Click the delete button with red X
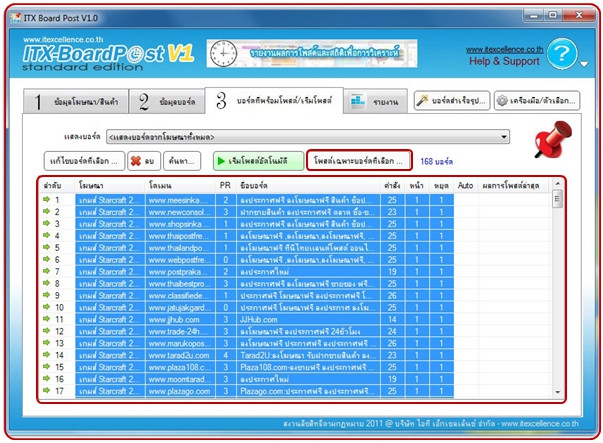This screenshot has height=443, width=603. [142, 161]
